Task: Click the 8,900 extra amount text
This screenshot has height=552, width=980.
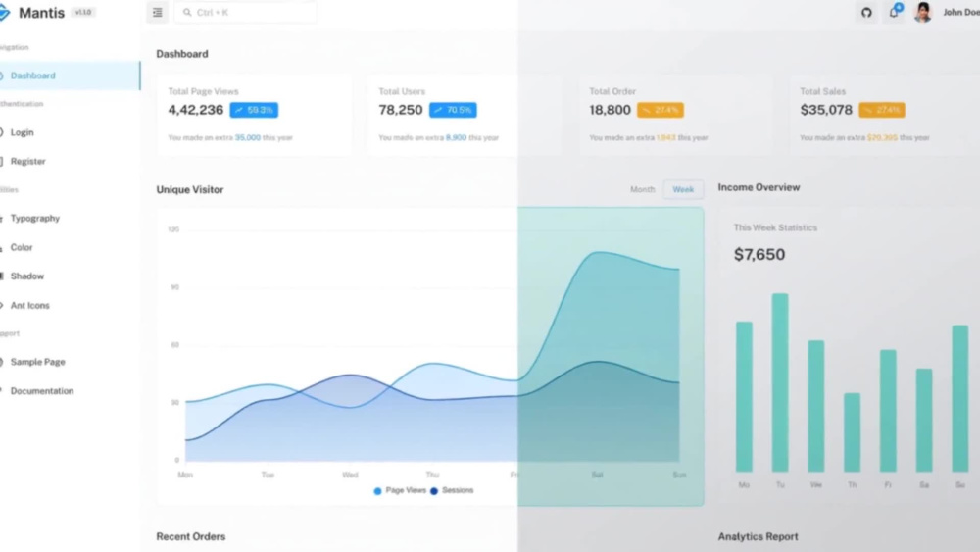Action: tap(456, 137)
